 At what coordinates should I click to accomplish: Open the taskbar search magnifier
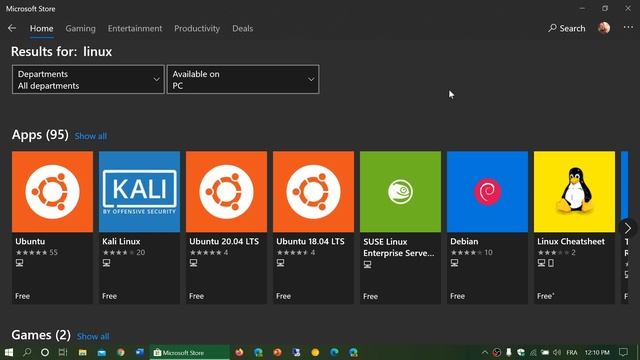[27, 352]
